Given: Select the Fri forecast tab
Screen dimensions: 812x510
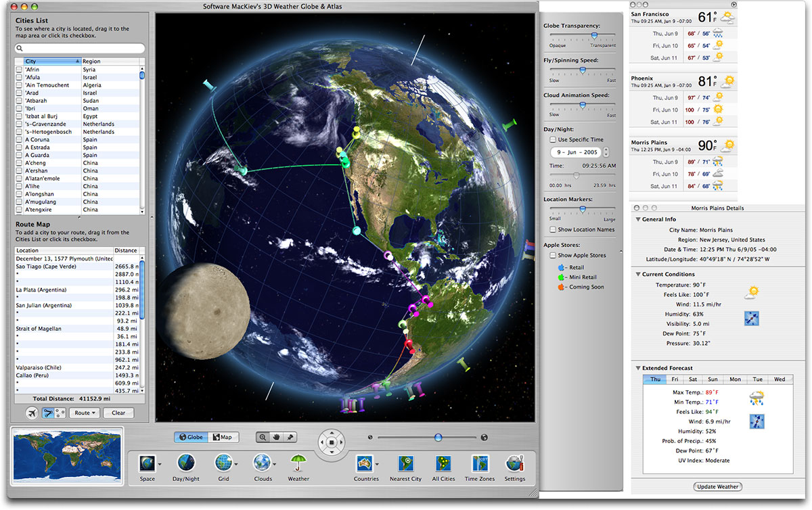Looking at the screenshot, I should [674, 379].
